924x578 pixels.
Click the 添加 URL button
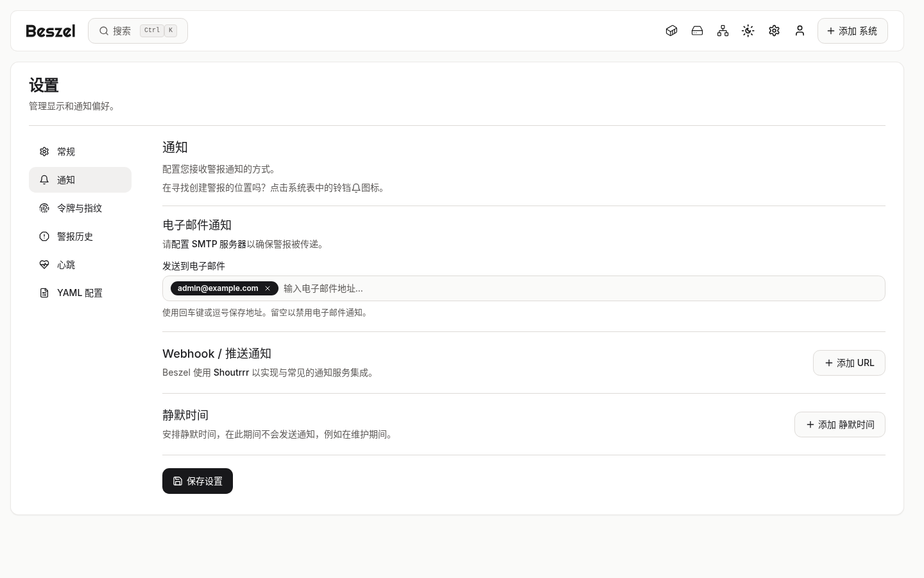pos(849,363)
